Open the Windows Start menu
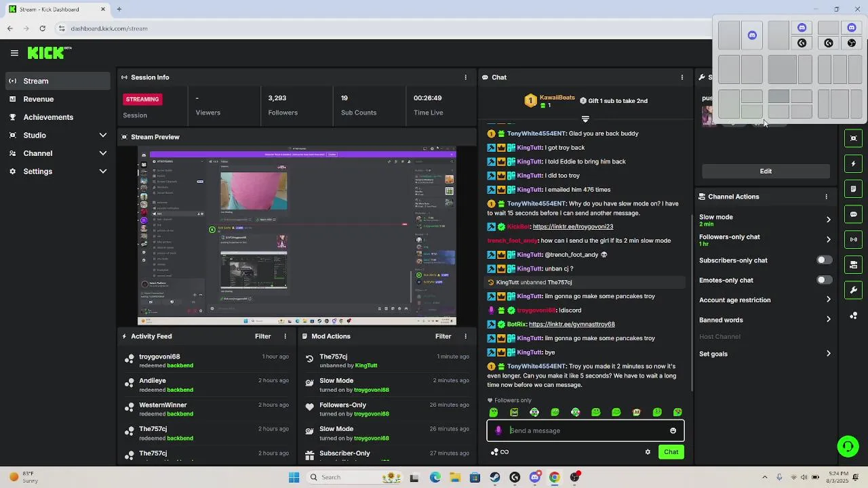868x488 pixels. [x=294, y=477]
